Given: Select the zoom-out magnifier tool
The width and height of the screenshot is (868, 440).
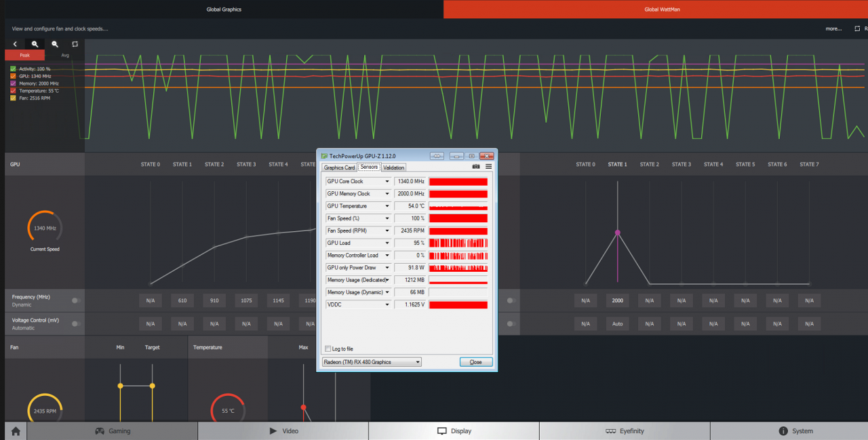Looking at the screenshot, I should 55,43.
